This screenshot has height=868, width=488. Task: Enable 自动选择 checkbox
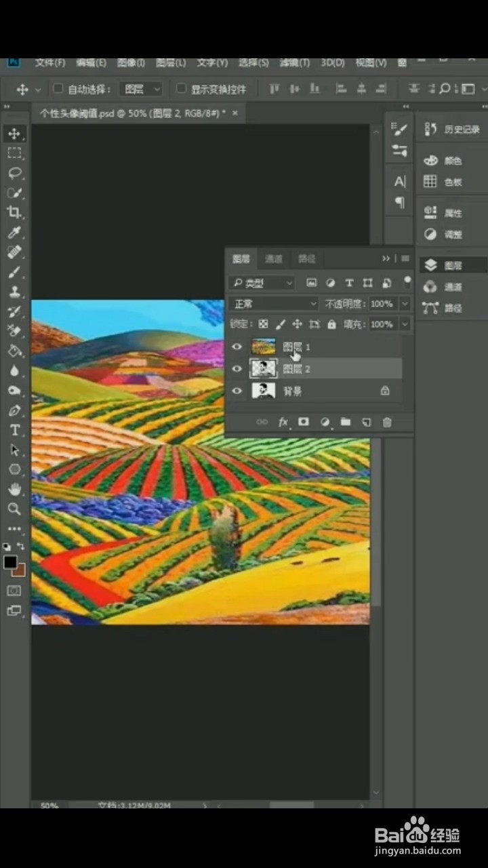[58, 88]
